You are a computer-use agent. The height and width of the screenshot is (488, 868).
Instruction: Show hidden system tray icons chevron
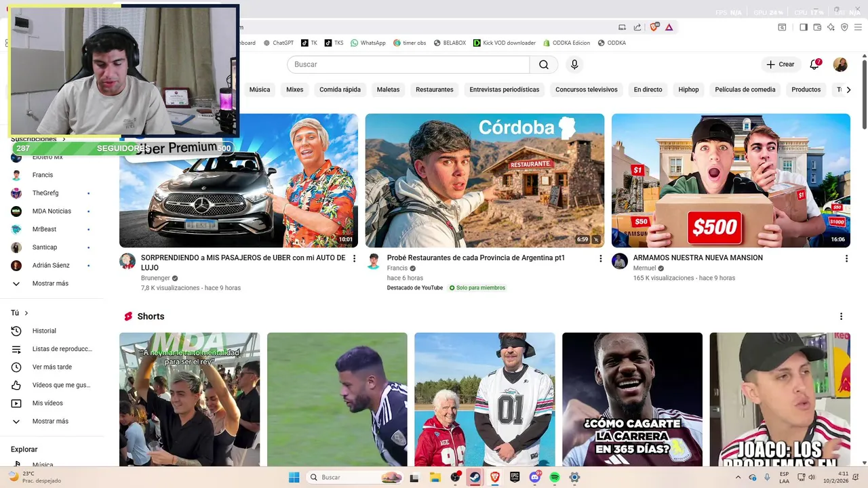pos(738,477)
